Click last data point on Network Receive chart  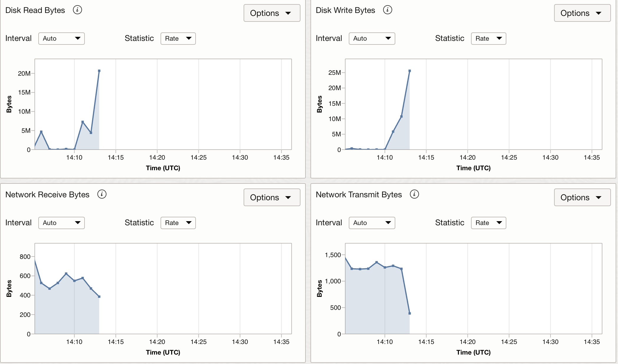point(99,297)
